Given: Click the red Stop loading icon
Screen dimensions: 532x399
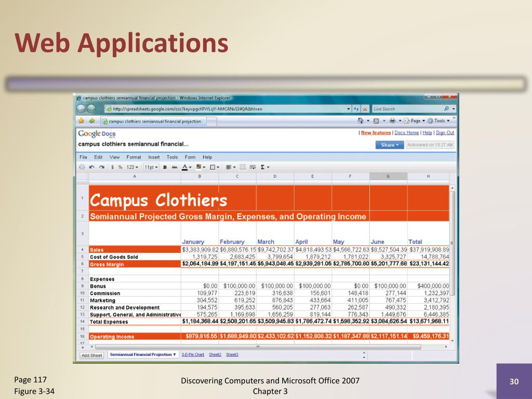Looking at the screenshot, I should (365, 109).
